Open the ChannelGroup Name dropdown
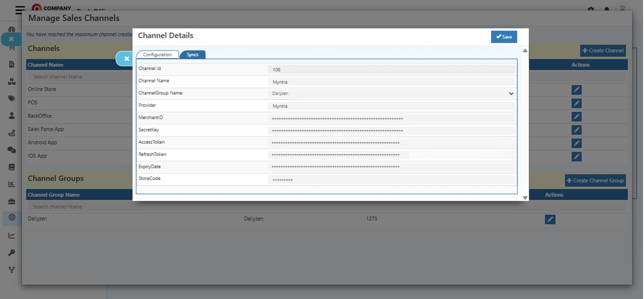The width and height of the screenshot is (644, 299). pos(511,93)
